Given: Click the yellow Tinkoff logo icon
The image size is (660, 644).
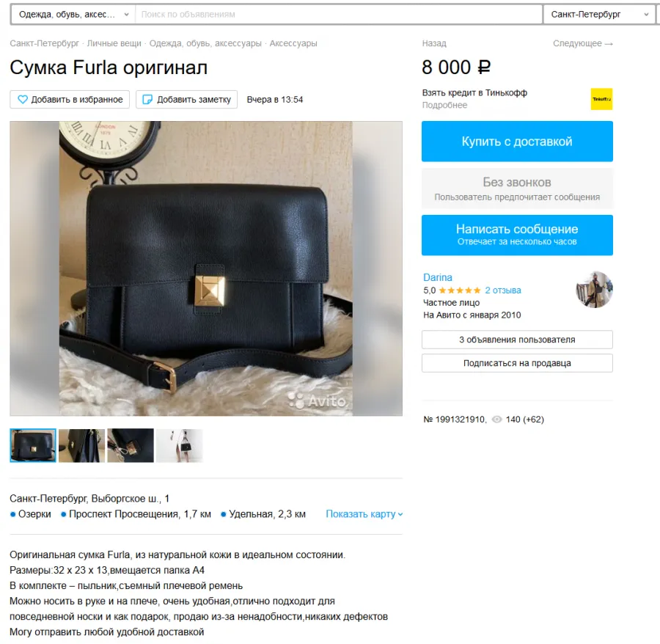Looking at the screenshot, I should pos(601,99).
